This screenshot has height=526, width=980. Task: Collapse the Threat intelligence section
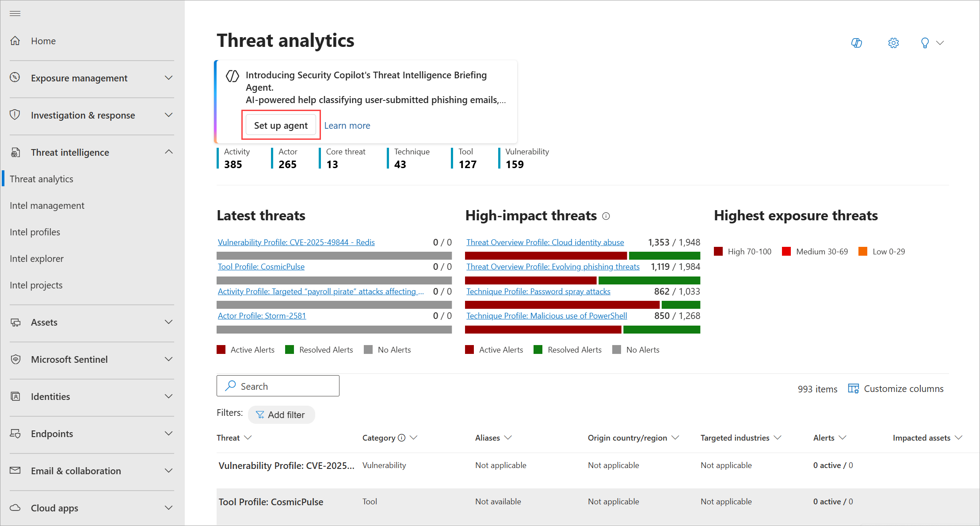(x=168, y=152)
